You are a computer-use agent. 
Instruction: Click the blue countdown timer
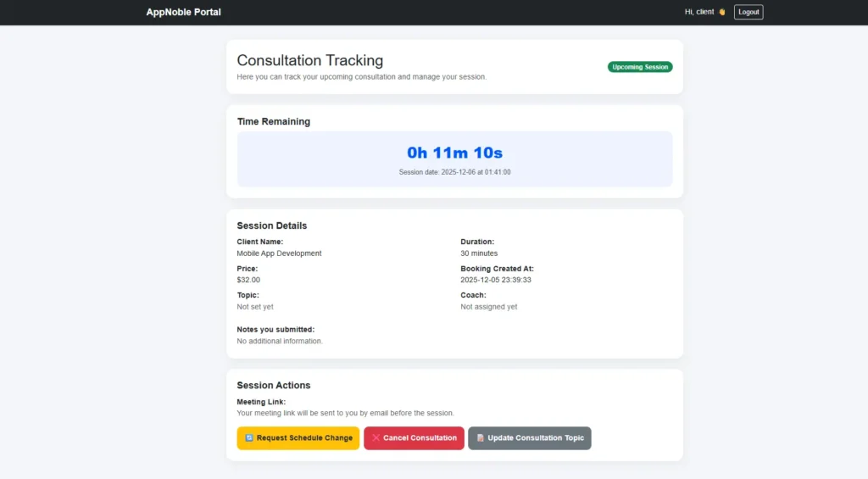(454, 153)
